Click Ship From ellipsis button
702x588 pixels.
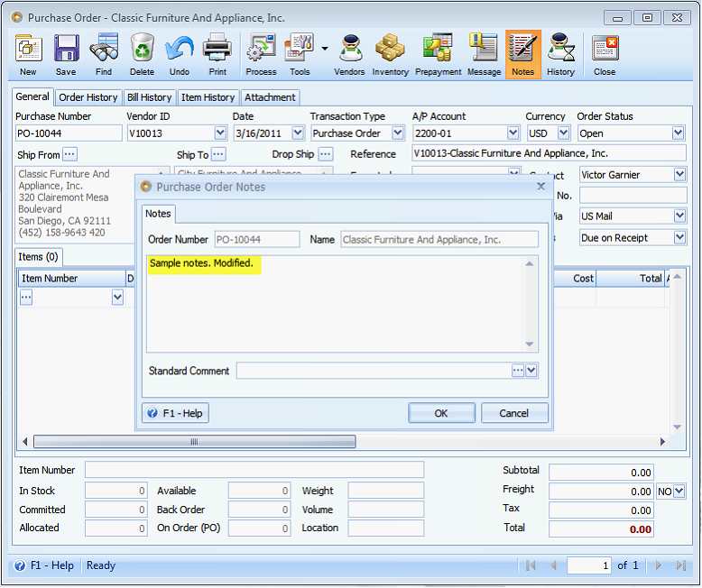point(69,154)
